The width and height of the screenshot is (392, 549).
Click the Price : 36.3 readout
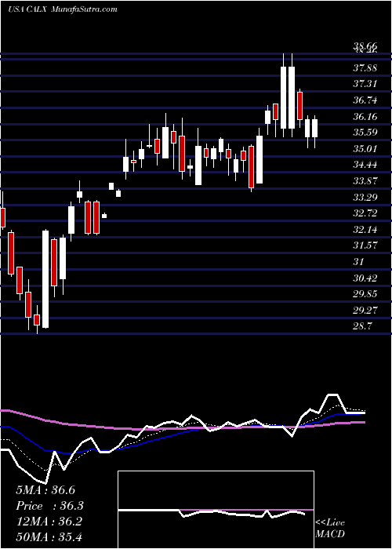[x=49, y=506]
